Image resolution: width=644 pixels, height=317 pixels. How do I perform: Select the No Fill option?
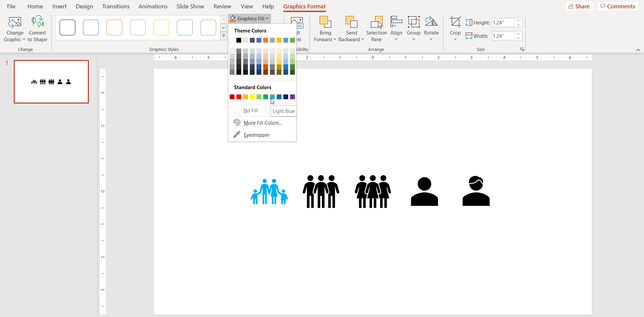pyautogui.click(x=250, y=110)
